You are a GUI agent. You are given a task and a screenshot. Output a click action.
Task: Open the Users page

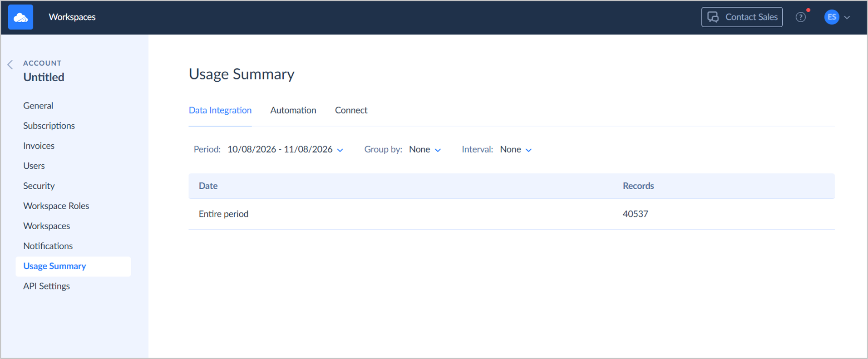(x=34, y=166)
